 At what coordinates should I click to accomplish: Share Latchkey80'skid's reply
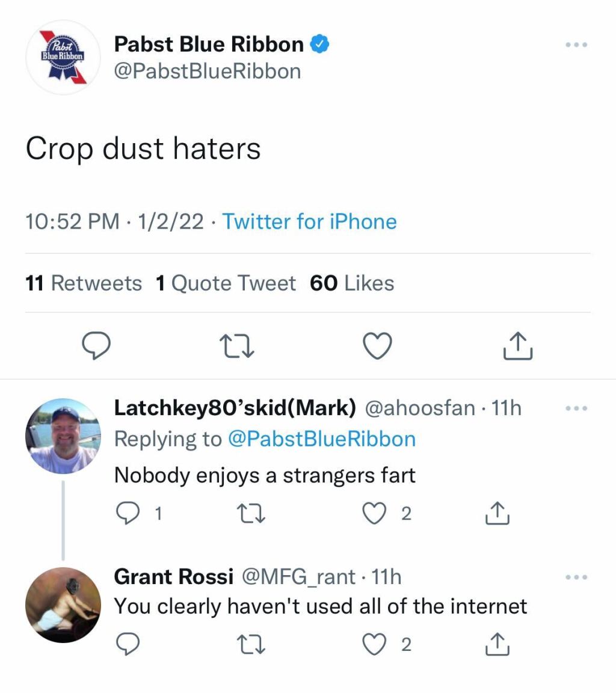[497, 513]
